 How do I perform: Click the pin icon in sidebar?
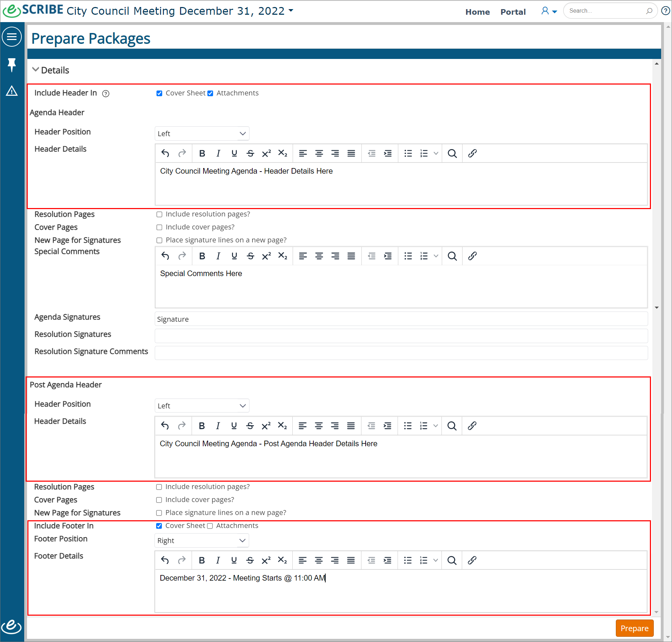(x=12, y=65)
